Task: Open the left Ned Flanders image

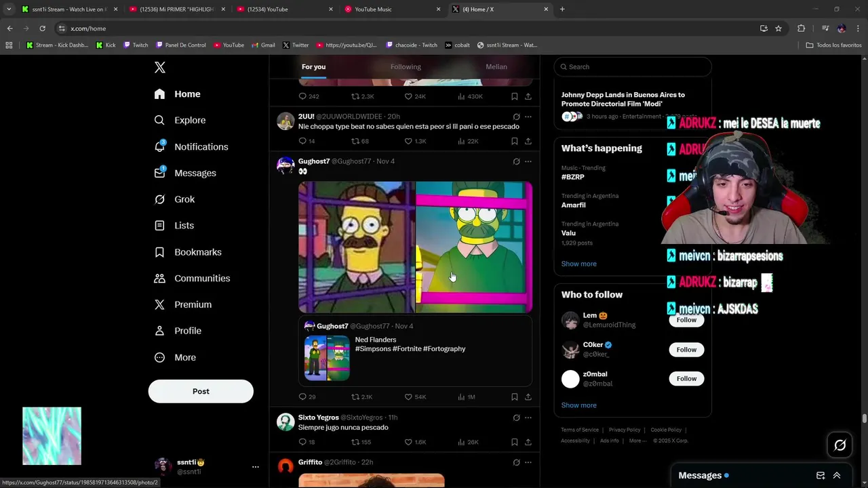Action: [x=357, y=247]
